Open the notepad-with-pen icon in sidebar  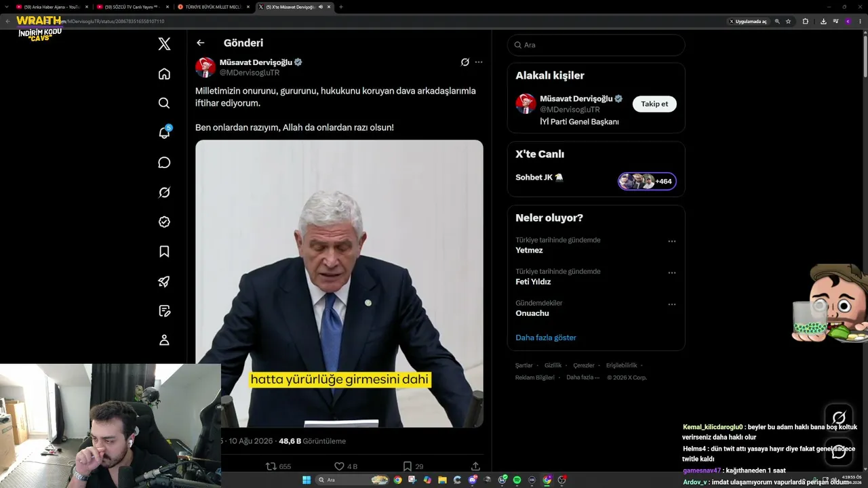point(164,311)
